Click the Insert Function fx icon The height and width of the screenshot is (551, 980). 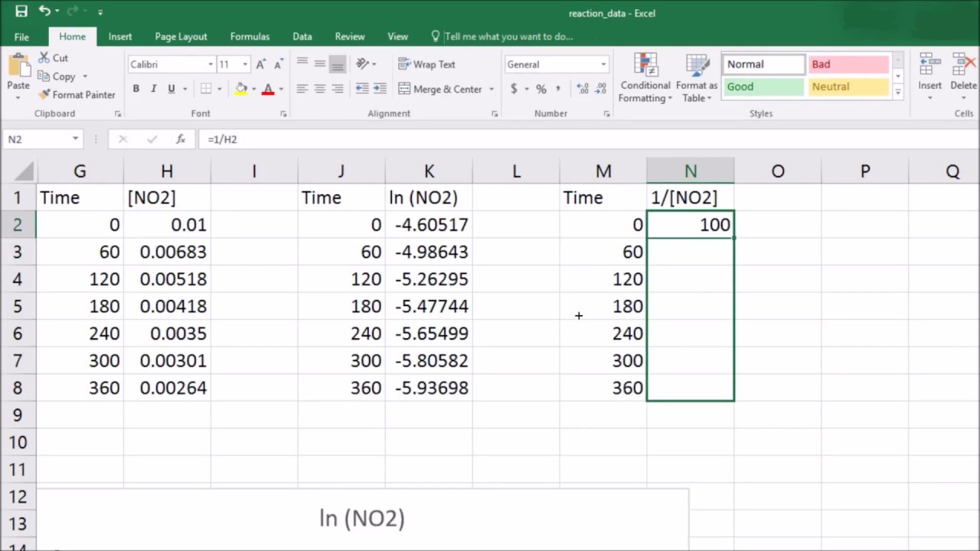[181, 139]
